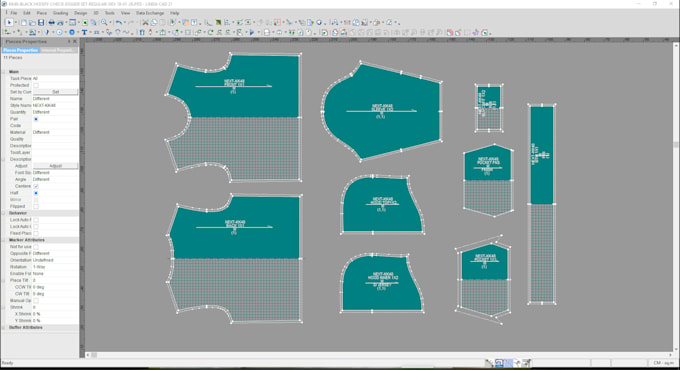
Task: Collapse the Piece Tilt expander
Action: tap(4, 280)
